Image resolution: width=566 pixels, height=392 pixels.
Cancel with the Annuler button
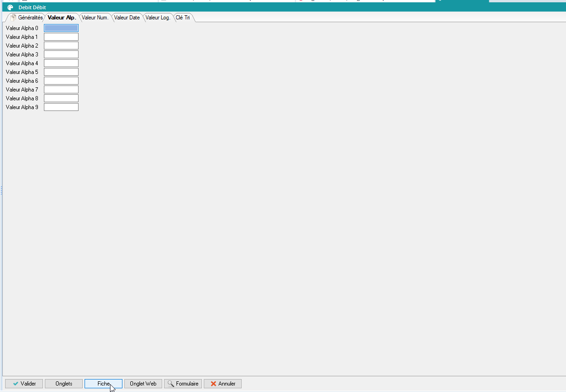point(223,384)
